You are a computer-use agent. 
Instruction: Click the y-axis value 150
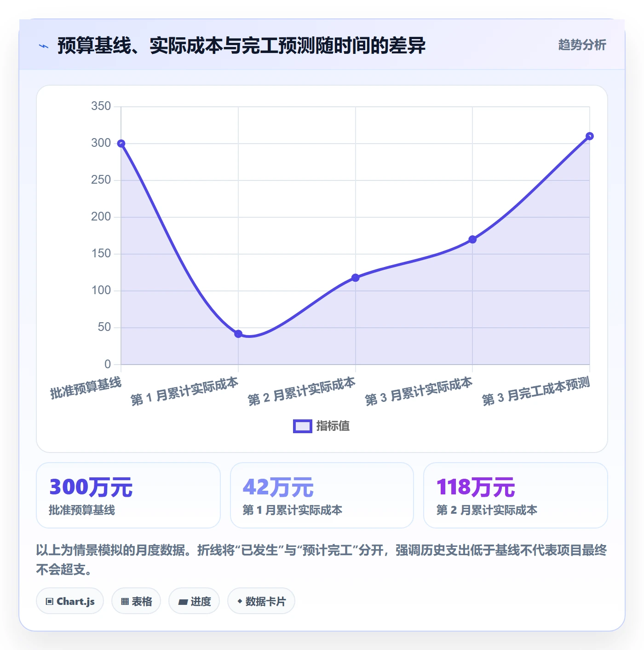[x=101, y=254]
